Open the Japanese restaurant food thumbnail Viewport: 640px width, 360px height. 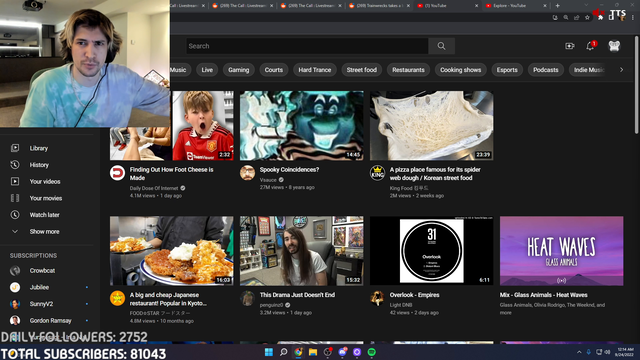pyautogui.click(x=171, y=251)
